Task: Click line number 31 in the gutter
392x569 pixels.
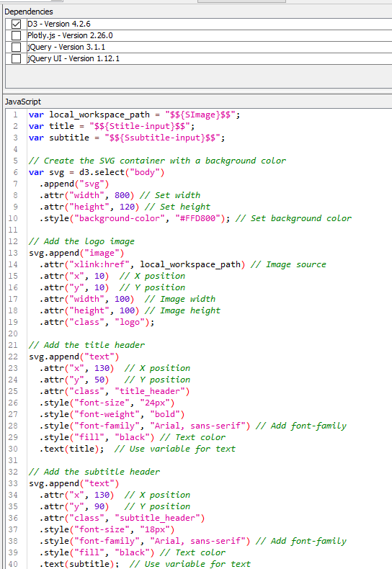Action: click(x=13, y=460)
